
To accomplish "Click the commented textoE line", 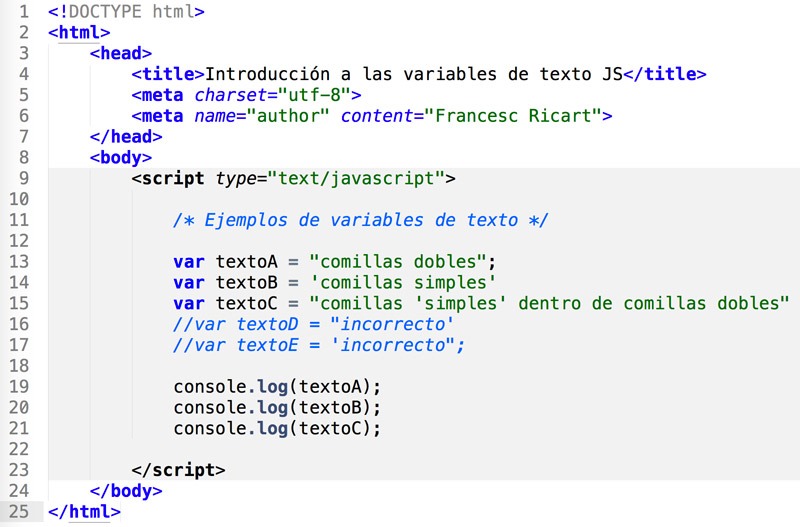I will (319, 345).
